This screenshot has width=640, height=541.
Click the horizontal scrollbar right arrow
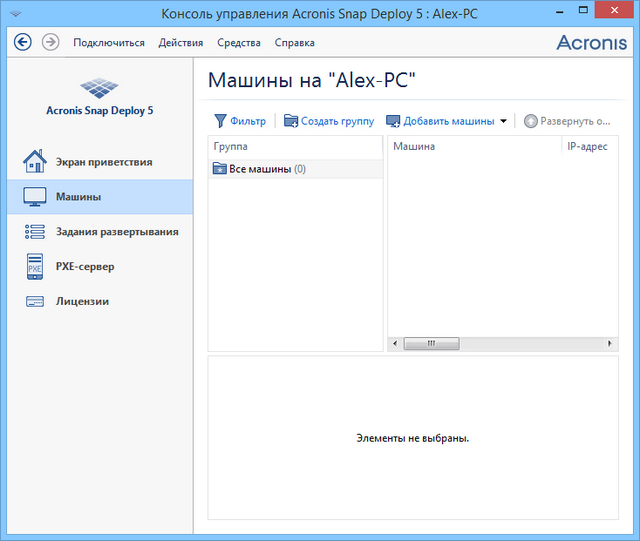click(x=612, y=343)
